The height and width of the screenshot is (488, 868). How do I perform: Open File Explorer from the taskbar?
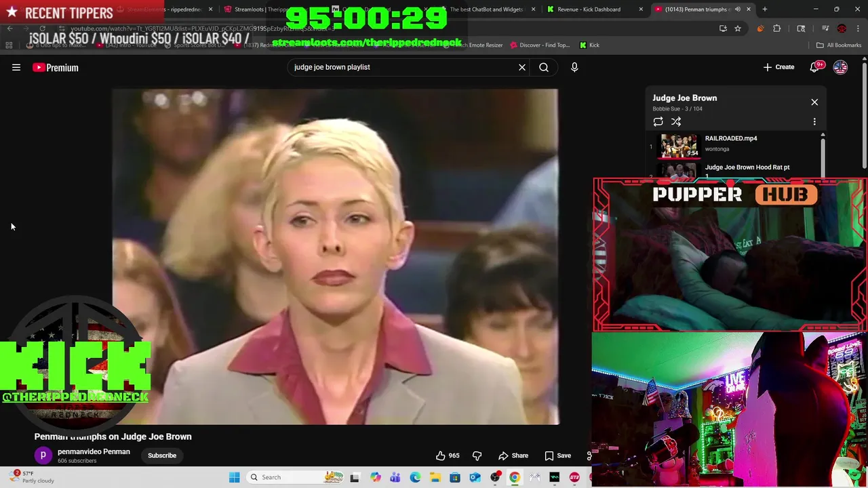pyautogui.click(x=435, y=477)
